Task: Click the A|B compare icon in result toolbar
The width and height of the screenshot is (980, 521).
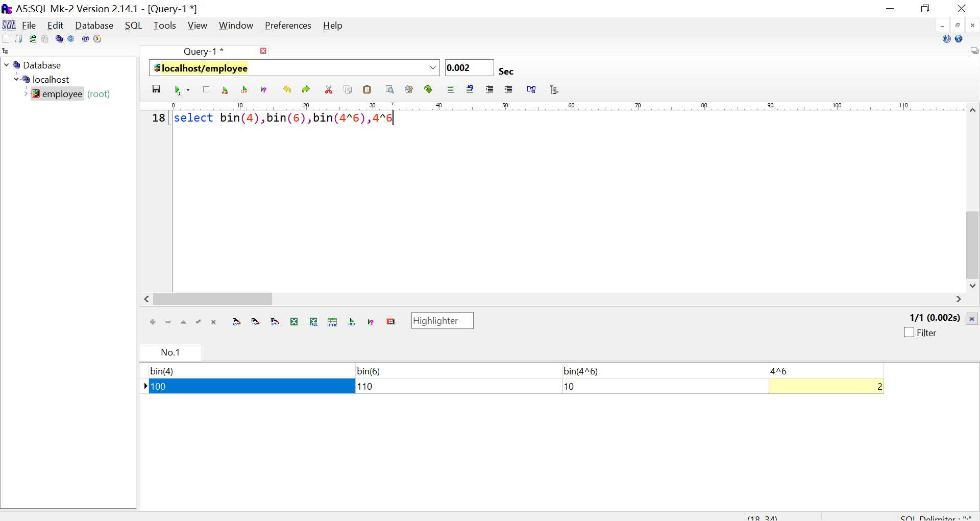Action: (x=352, y=322)
